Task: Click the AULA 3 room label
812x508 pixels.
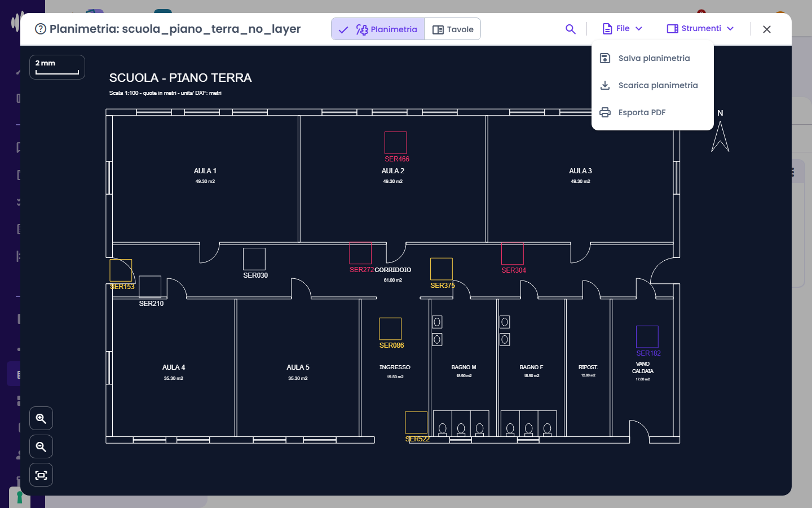Action: coord(580,171)
